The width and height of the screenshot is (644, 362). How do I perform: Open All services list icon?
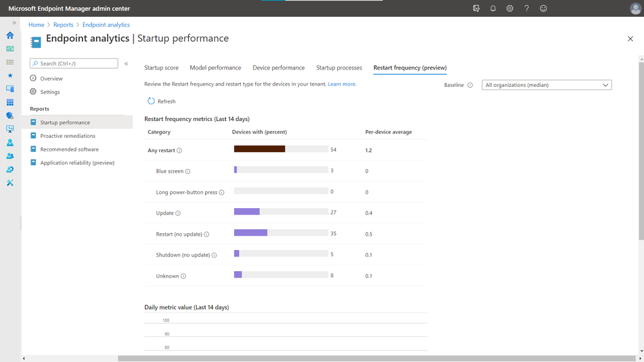(10, 62)
